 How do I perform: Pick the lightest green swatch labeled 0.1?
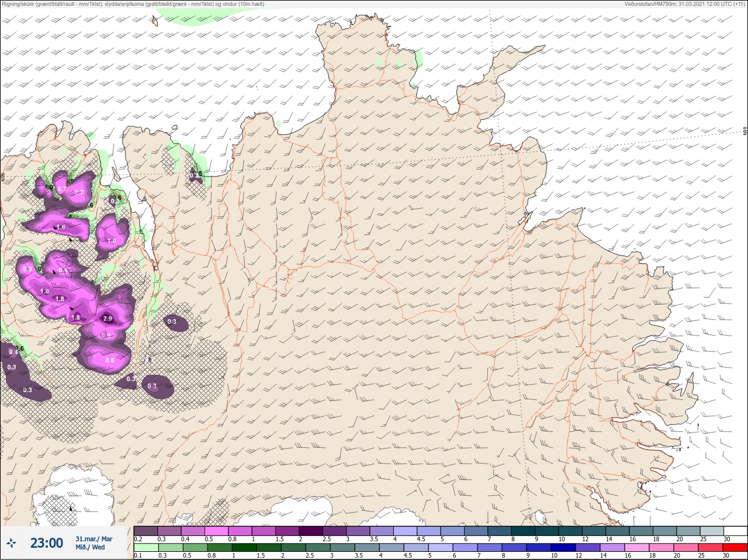pos(146,548)
